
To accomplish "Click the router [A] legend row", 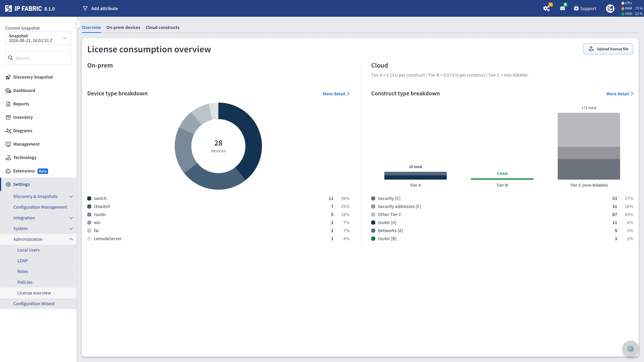I will (x=502, y=223).
